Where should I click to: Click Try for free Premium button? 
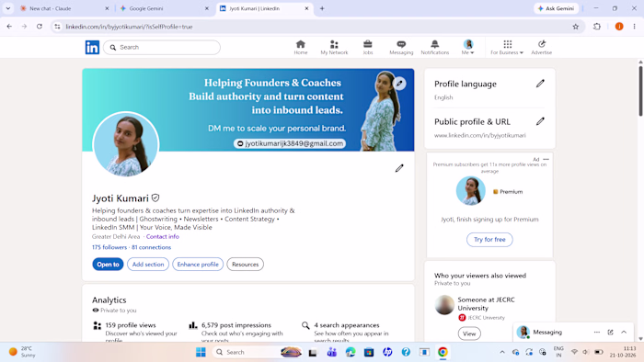[x=489, y=240]
